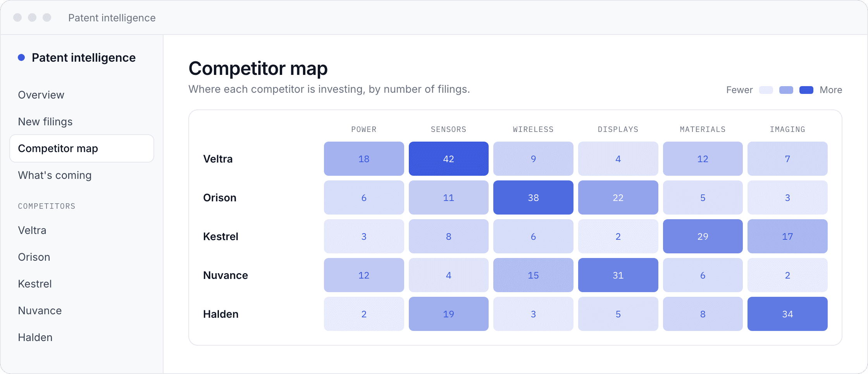This screenshot has height=374, width=868.
Task: Select Kestrel's Imaging cell showing 17
Action: [787, 236]
